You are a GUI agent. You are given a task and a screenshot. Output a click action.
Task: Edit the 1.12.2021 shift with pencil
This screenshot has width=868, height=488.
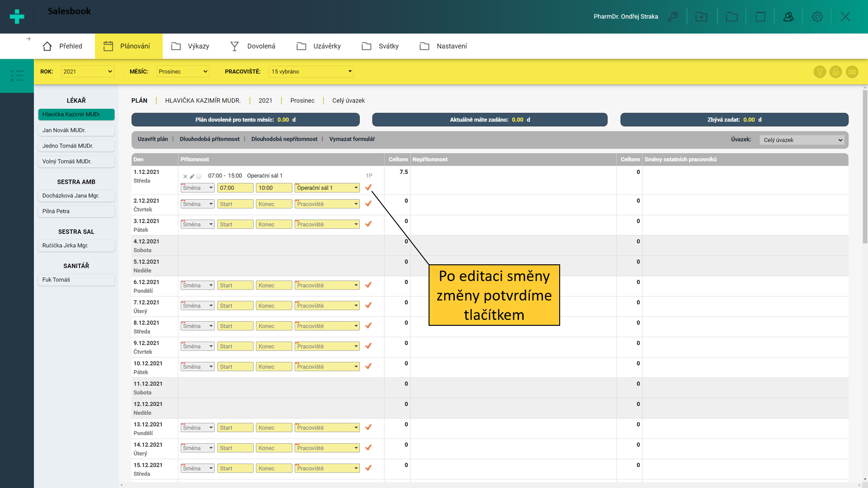[x=192, y=176]
